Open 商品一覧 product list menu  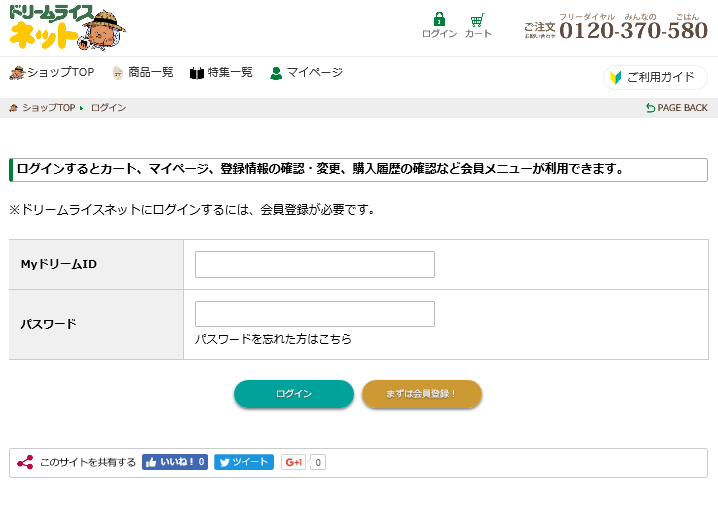point(143,73)
